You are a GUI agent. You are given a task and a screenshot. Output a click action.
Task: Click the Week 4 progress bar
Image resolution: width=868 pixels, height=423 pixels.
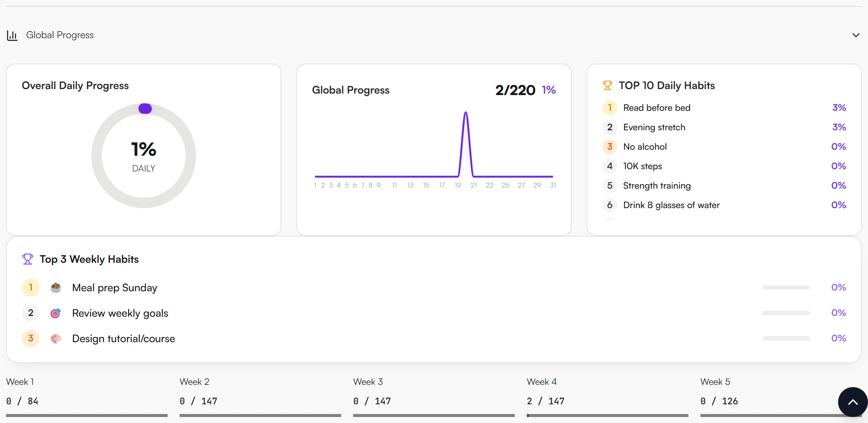(608, 416)
